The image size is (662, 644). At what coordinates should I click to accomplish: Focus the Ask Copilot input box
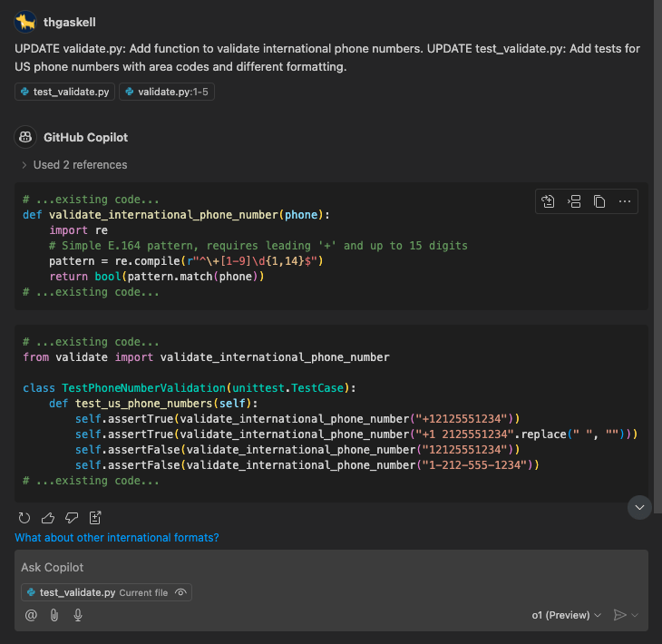[331, 567]
